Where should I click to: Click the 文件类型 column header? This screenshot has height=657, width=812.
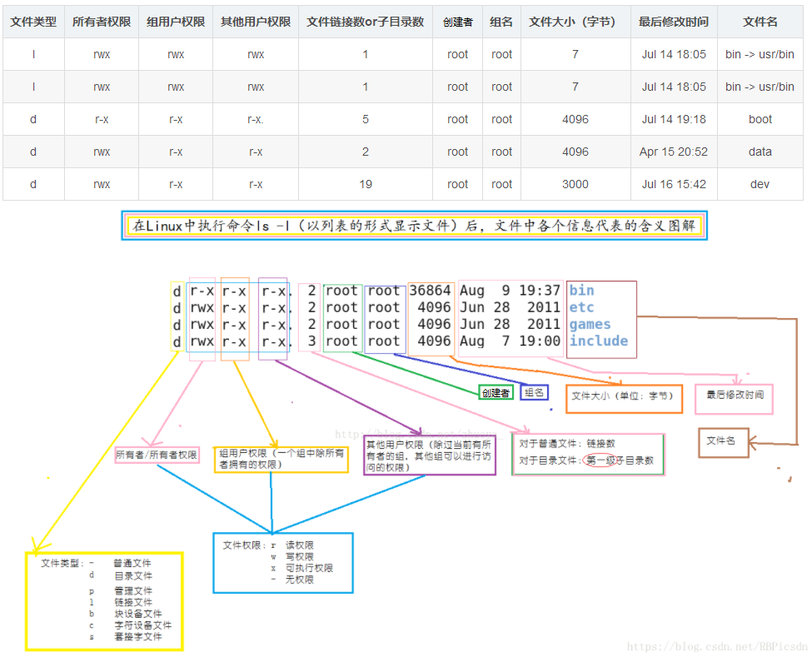[x=33, y=22]
